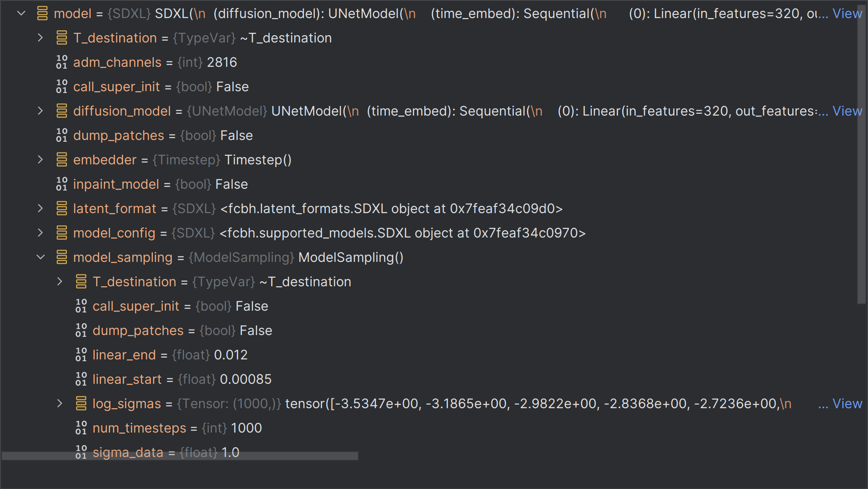Image resolution: width=868 pixels, height=489 pixels.
Task: Click the object icon beside latent_format
Action: (62, 209)
